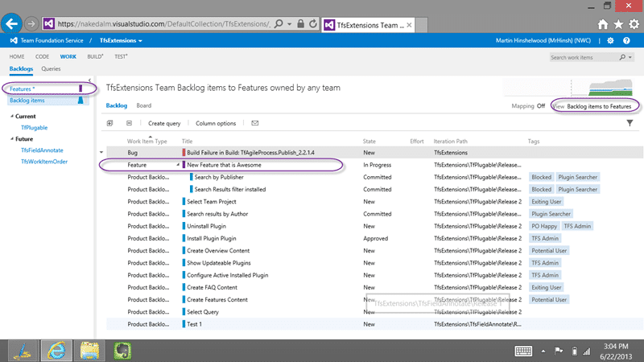The image size is (644, 362).
Task: Open the touch keyboard tray icon
Action: 523,351
